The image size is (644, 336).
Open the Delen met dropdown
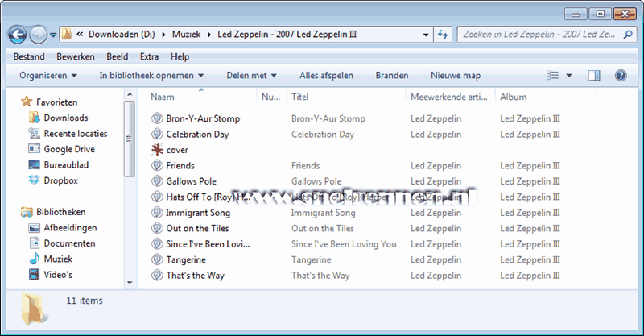[251, 76]
